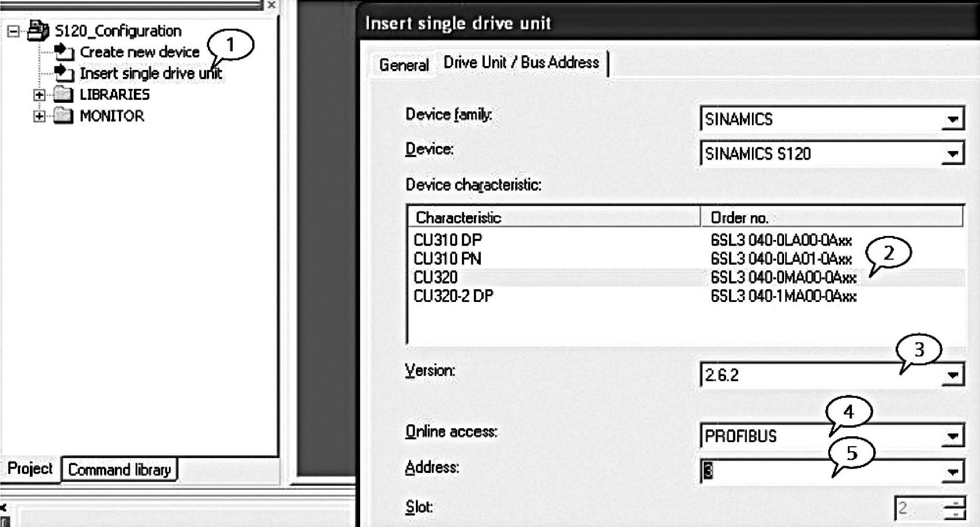Click order number 6SL3 040-0LA00-0Axx
The height and width of the screenshot is (527, 980).
[781, 240]
